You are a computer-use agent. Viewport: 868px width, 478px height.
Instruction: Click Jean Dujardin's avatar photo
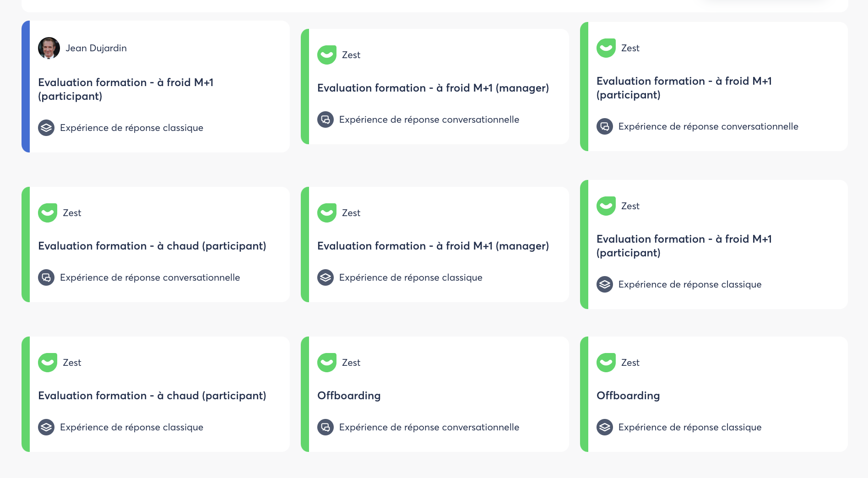(49, 48)
